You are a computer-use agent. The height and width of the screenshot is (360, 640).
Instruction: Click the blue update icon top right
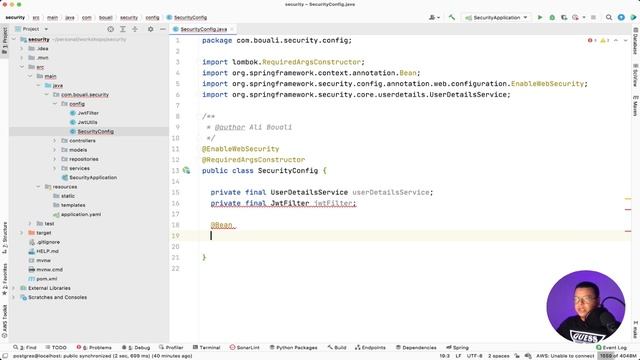coord(621,18)
